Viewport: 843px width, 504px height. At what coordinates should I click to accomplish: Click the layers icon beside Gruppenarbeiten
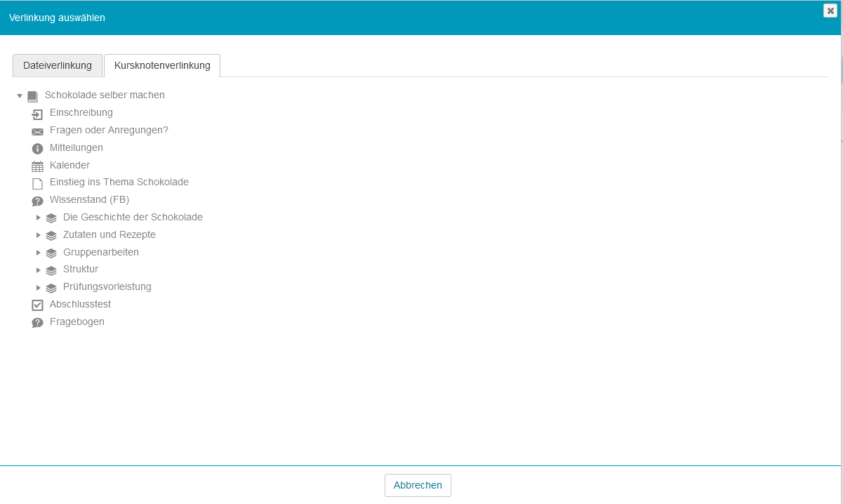coord(51,253)
